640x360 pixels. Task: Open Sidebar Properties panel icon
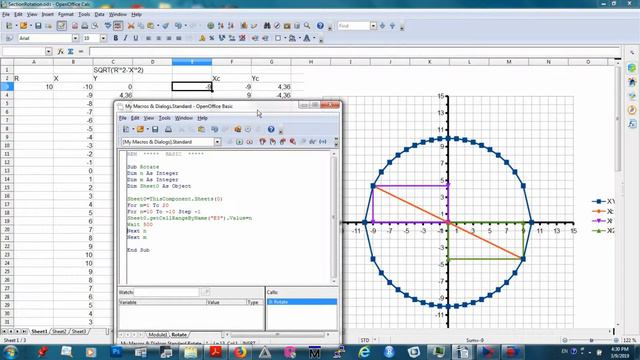point(632,68)
